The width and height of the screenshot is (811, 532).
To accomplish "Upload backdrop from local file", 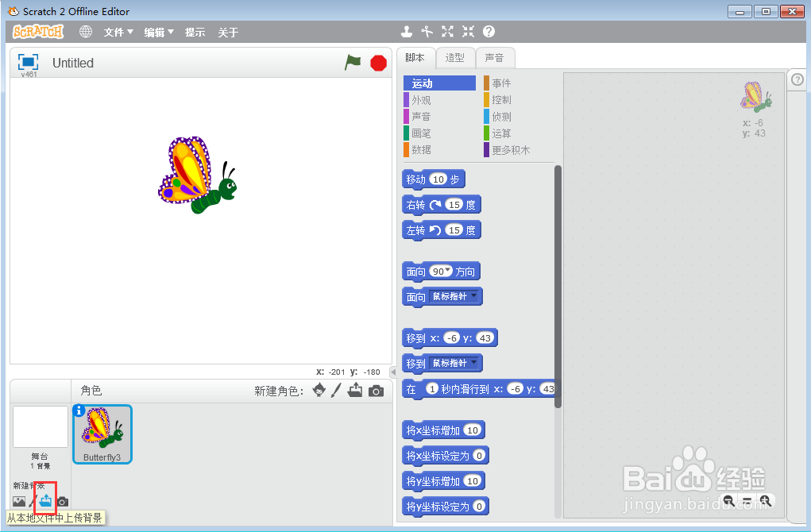I will (x=45, y=500).
